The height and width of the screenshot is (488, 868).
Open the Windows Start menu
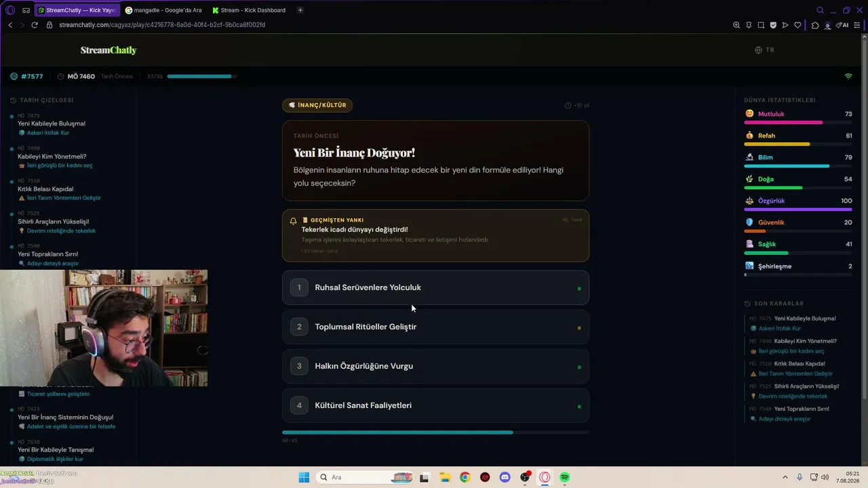click(304, 477)
